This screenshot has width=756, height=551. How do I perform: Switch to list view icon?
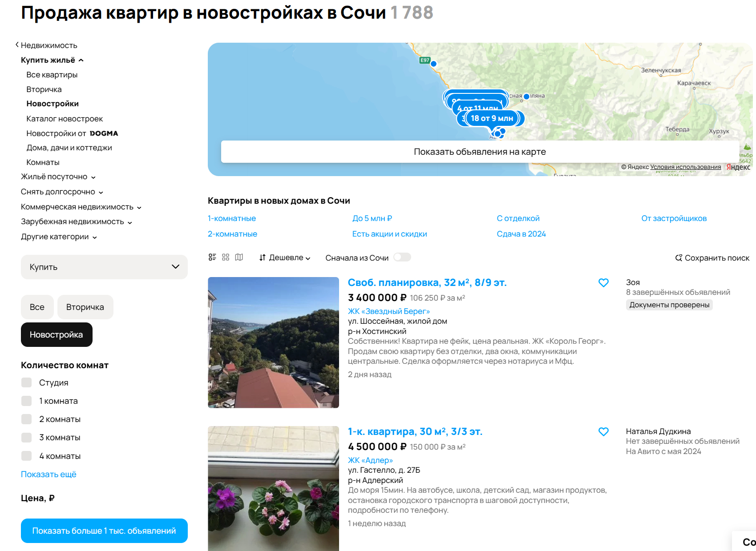[212, 257]
